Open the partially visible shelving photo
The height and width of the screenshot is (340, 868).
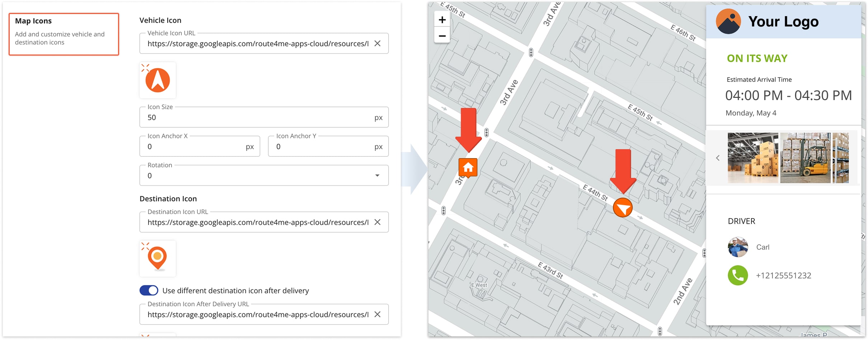[x=841, y=158]
